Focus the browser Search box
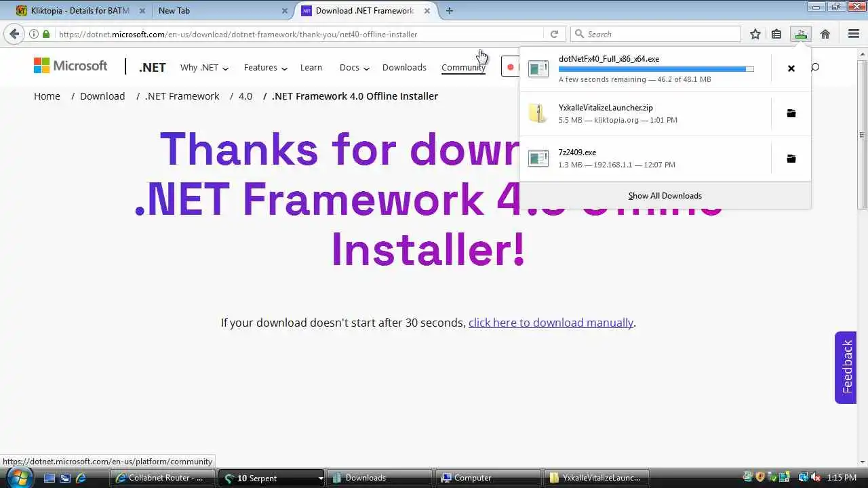The height and width of the screenshot is (488, 868). pos(656,34)
